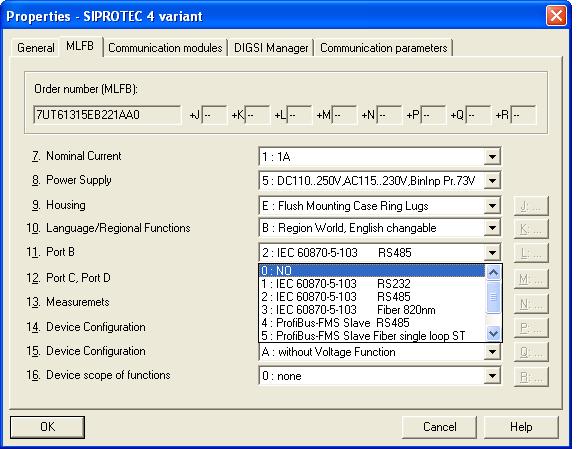Open the 'A : without Voltage Function' dropdown
Screen dimensions: 579x449
(492, 352)
